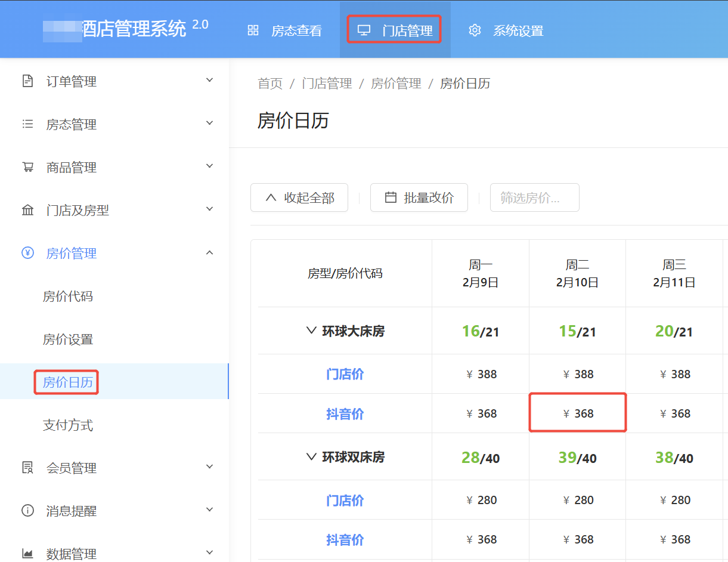Click the info icon next to 消息提醒
Image resolution: width=728 pixels, height=562 pixels.
point(27,511)
